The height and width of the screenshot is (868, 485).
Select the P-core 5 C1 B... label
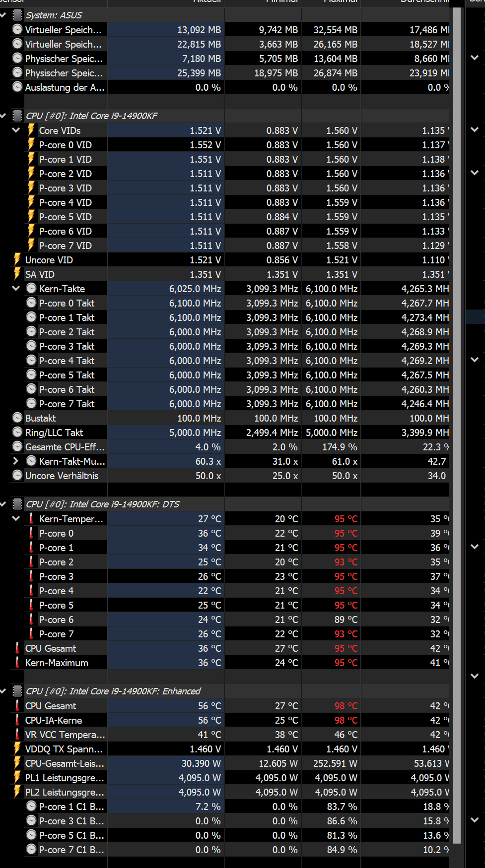pyautogui.click(x=71, y=835)
